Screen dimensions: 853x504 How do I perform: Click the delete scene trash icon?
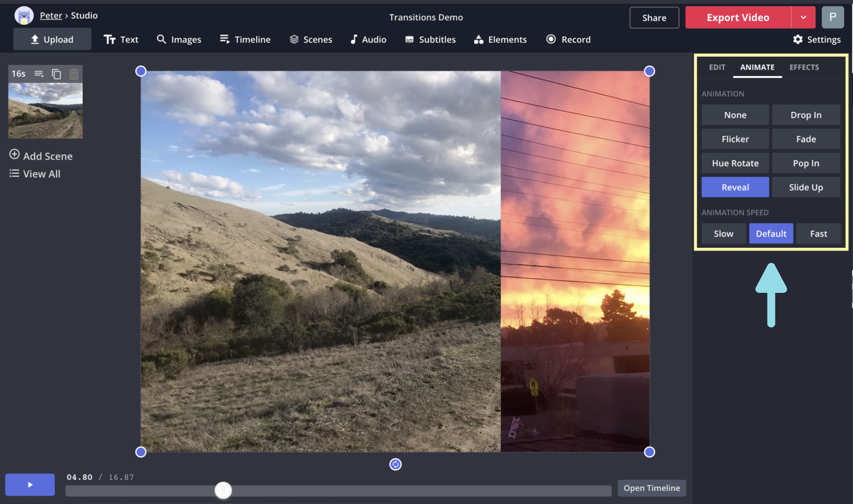point(74,74)
